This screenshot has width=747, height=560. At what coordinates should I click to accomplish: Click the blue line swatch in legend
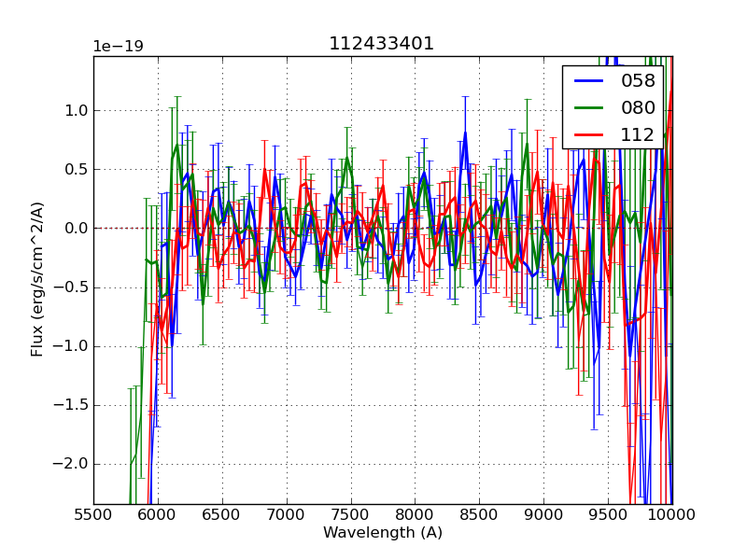(588, 81)
